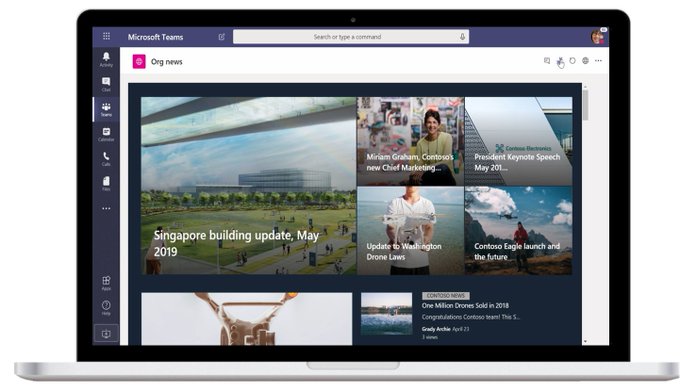This screenshot has height=392, width=680.
Task: Open the Apps store icon
Action: 106,283
